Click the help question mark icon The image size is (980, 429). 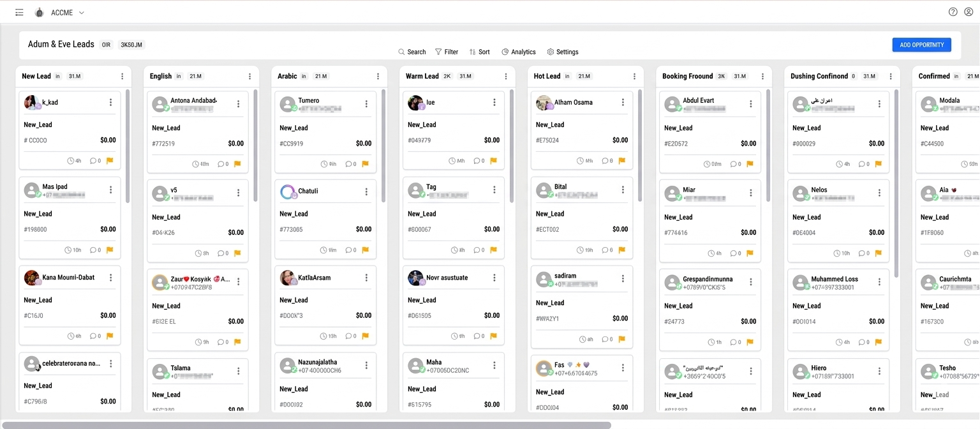953,11
